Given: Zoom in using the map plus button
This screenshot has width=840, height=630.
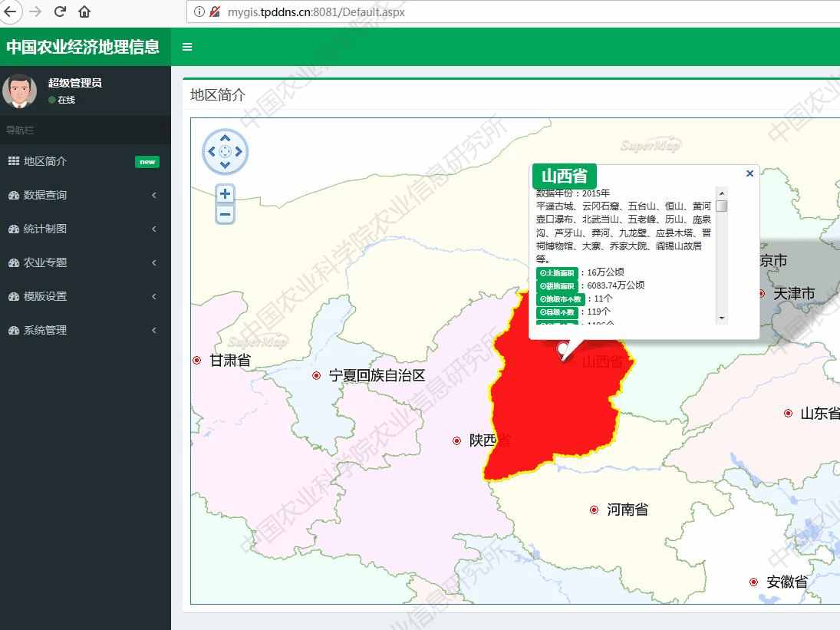Looking at the screenshot, I should (225, 193).
